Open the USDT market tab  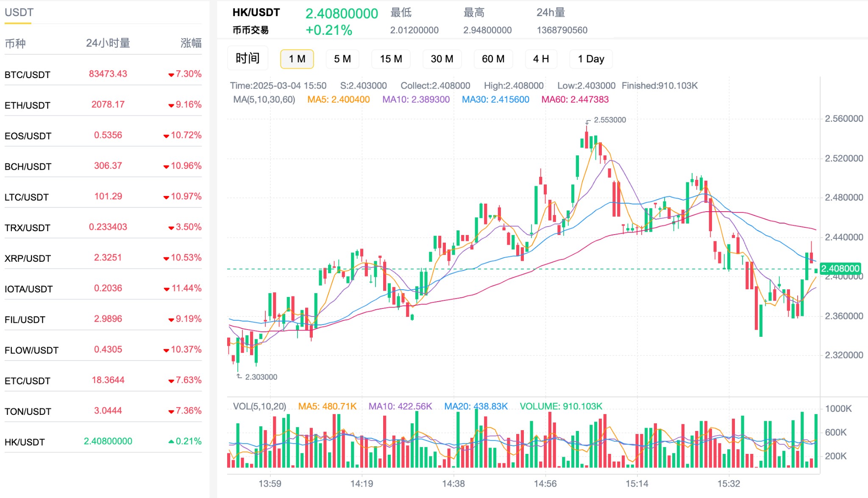point(19,12)
